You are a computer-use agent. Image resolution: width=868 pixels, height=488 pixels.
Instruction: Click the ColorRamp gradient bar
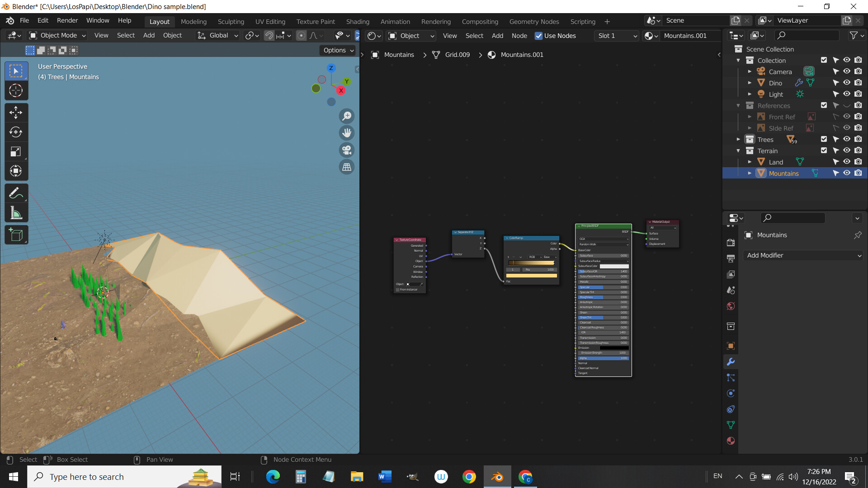pyautogui.click(x=531, y=263)
